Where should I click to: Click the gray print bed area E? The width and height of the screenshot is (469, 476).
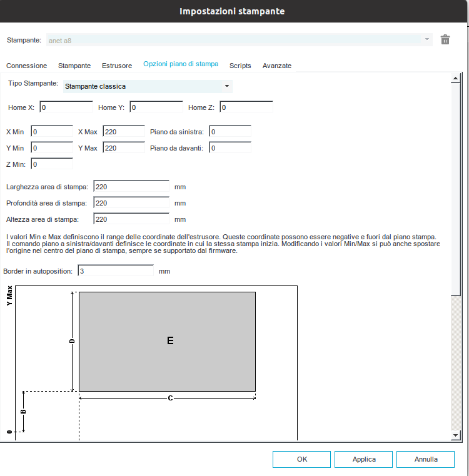point(167,342)
